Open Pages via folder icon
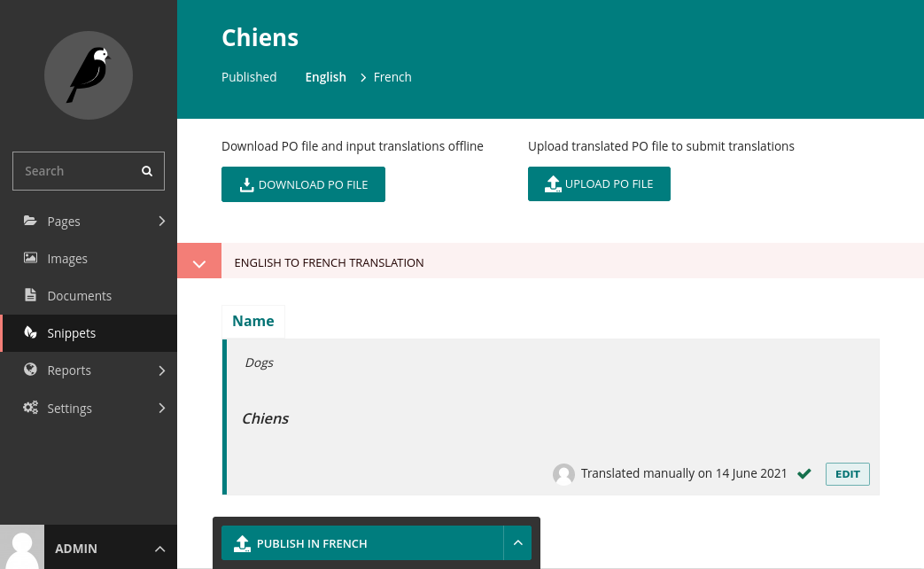This screenshot has width=924, height=569. pyautogui.click(x=30, y=221)
